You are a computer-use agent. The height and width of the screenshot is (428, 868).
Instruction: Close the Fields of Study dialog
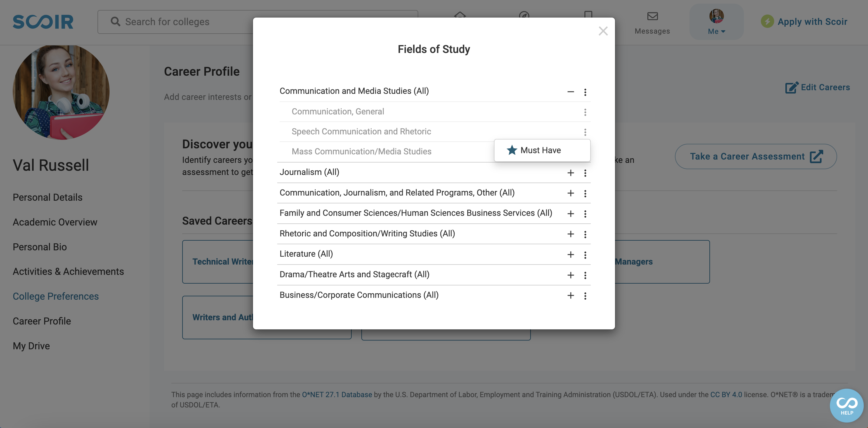pos(603,31)
